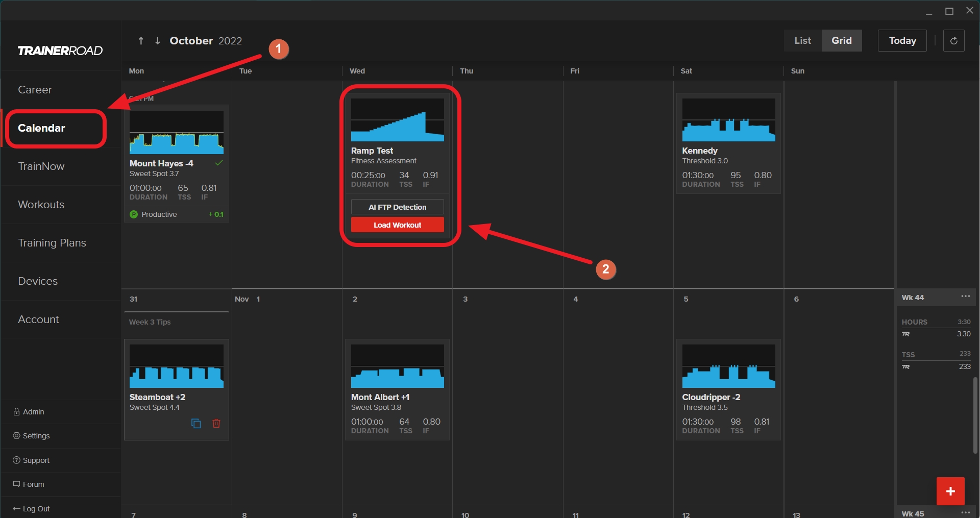Switch to Grid view

pyautogui.click(x=842, y=40)
